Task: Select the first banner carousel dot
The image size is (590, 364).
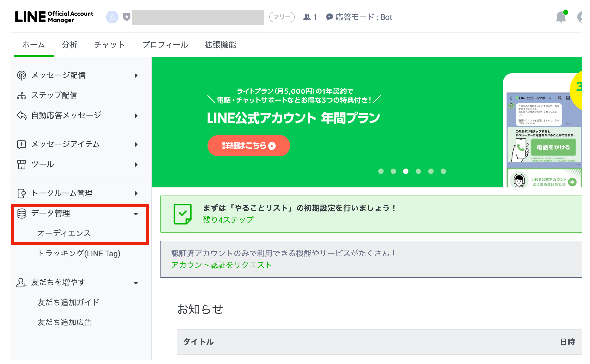Action: [x=381, y=171]
